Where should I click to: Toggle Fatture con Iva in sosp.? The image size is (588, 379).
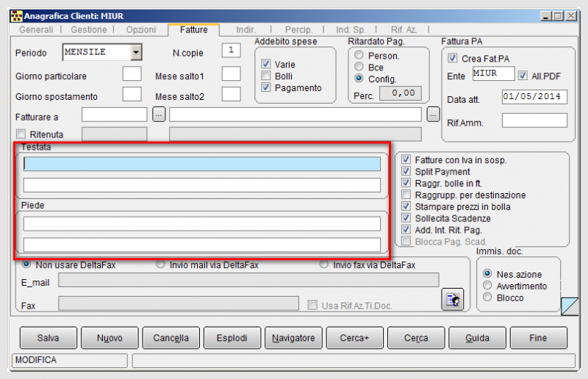[x=406, y=159]
